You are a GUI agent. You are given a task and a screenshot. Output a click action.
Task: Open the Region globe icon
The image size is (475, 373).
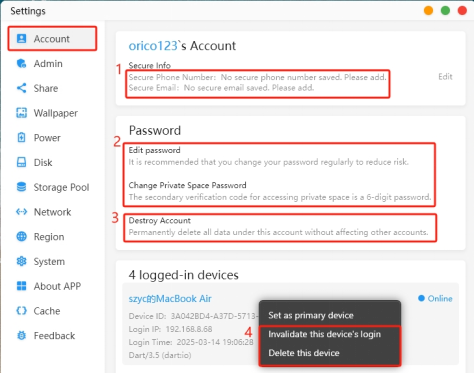pyautogui.click(x=21, y=237)
